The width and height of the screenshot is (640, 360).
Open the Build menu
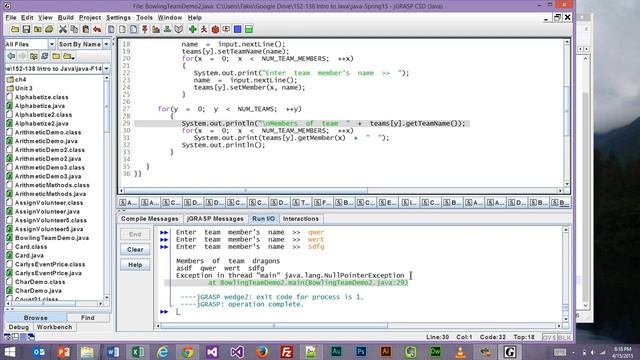coord(65,18)
